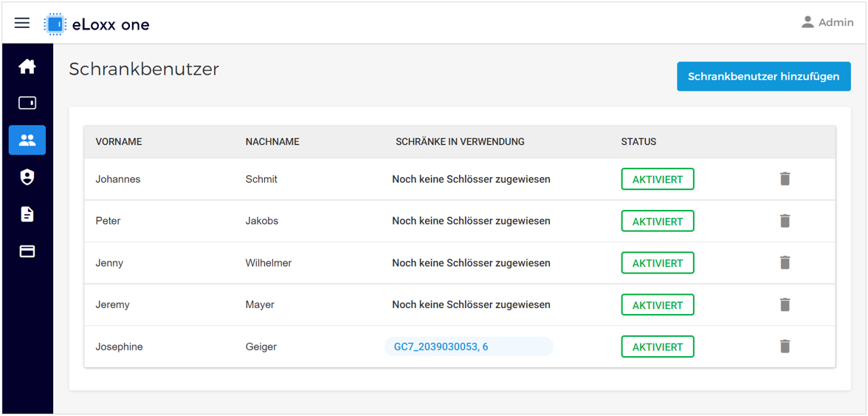
Task: Select the users sidebar icon
Action: pyautogui.click(x=27, y=140)
